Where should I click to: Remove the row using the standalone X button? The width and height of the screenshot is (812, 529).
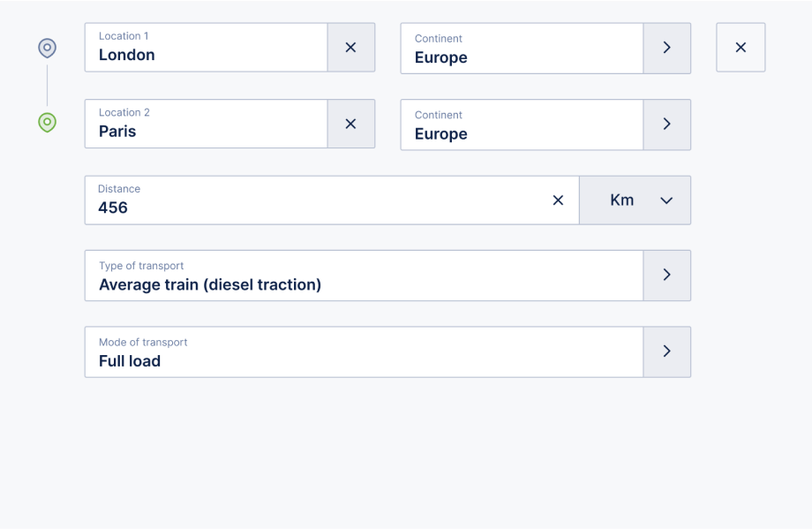click(x=741, y=47)
